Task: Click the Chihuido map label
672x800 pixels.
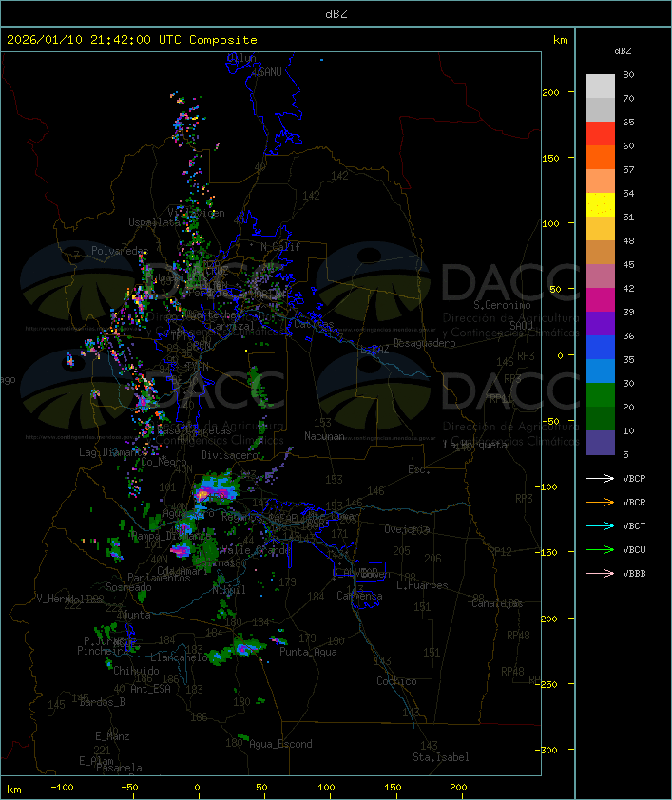Action: click(x=136, y=671)
